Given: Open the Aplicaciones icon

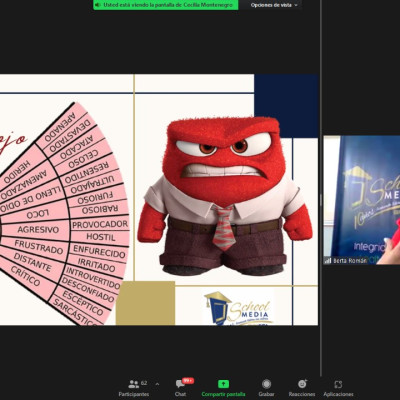Looking at the screenshot, I should [338, 384].
